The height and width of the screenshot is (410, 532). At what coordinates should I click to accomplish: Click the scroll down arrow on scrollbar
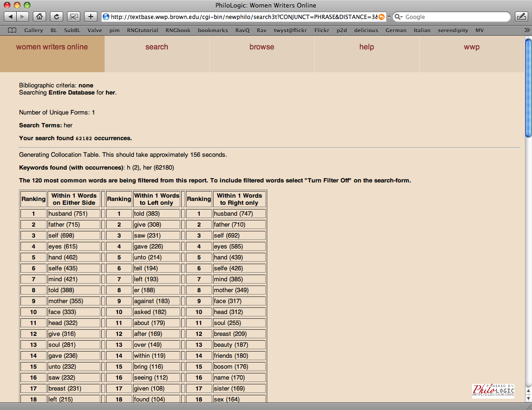528,399
